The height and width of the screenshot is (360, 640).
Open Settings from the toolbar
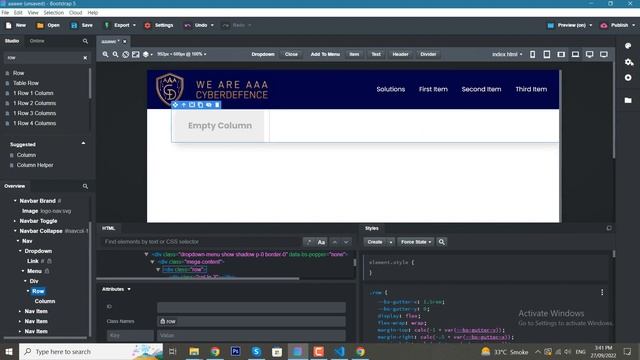coord(159,25)
